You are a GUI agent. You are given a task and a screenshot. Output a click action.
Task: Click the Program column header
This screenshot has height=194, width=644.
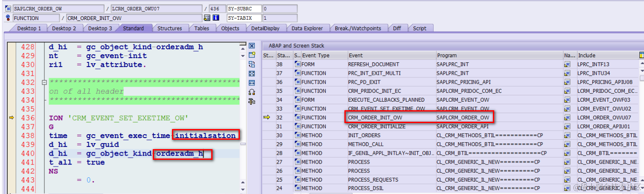click(499, 55)
